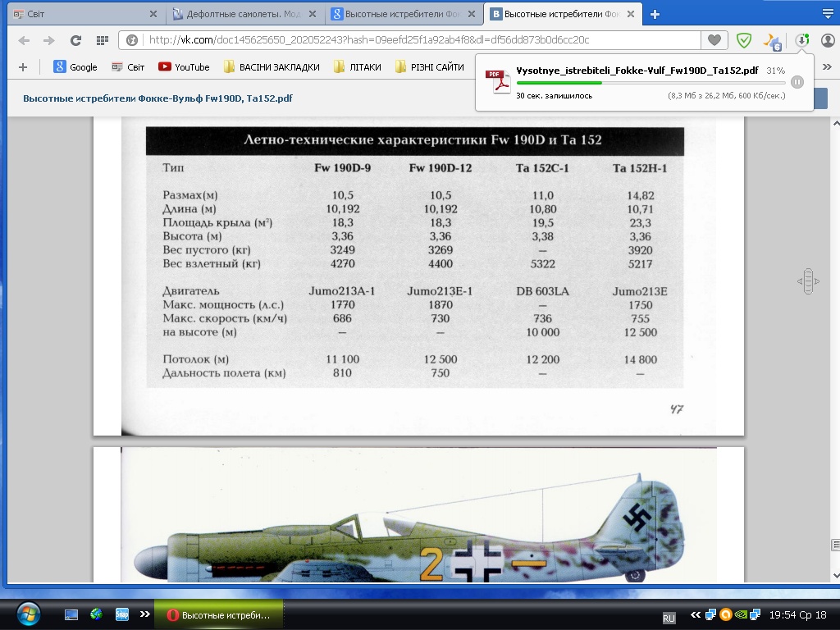840x630 pixels.
Task: Open the ЛІТАКИ bookmark folder
Action: click(358, 67)
